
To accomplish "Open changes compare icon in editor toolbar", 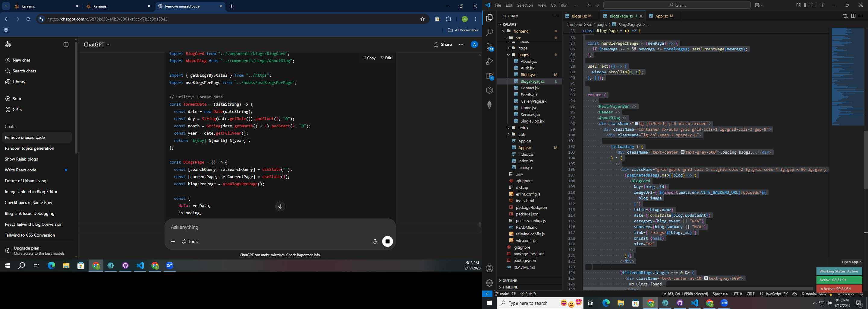I will click(x=845, y=16).
